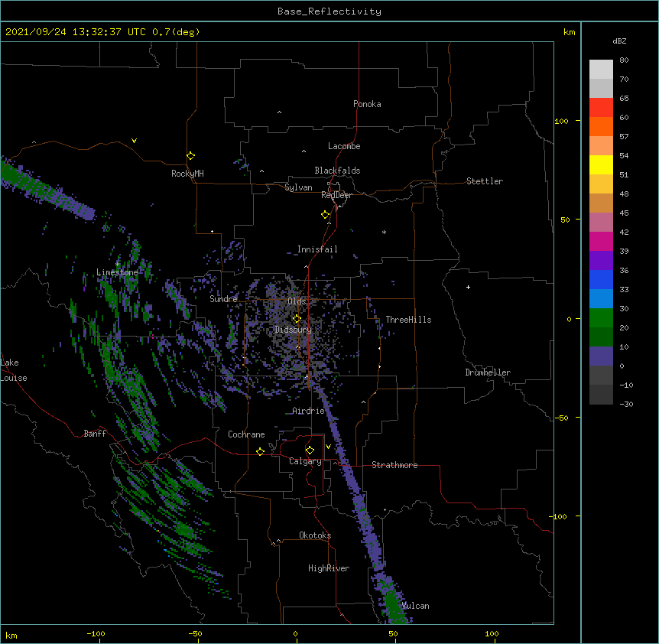Image resolution: width=659 pixels, height=644 pixels.
Task: Click the Sundre town label
Action: pyautogui.click(x=223, y=299)
